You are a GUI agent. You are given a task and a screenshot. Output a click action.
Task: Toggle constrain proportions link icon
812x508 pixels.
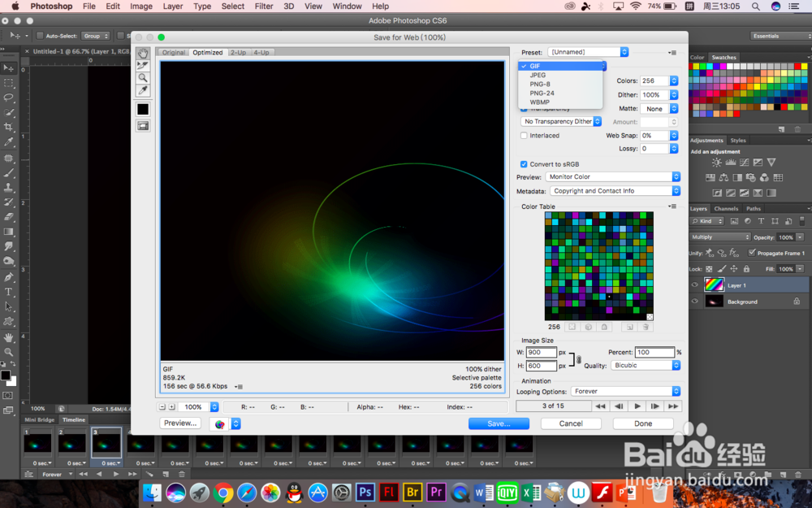pyautogui.click(x=578, y=359)
